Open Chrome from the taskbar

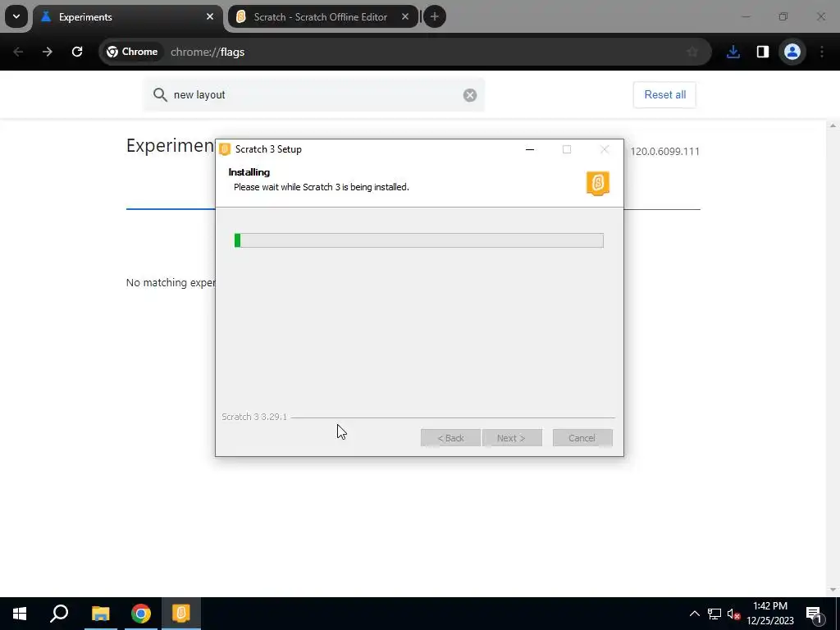[141, 614]
